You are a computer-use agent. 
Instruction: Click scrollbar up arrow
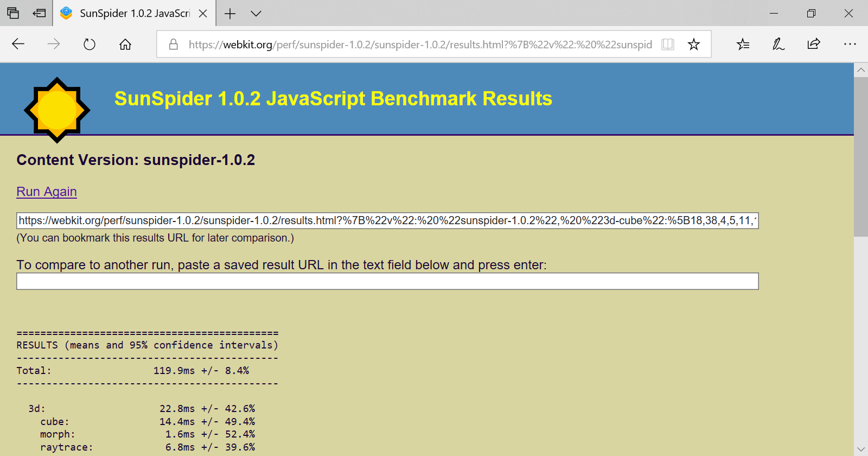pyautogui.click(x=861, y=70)
